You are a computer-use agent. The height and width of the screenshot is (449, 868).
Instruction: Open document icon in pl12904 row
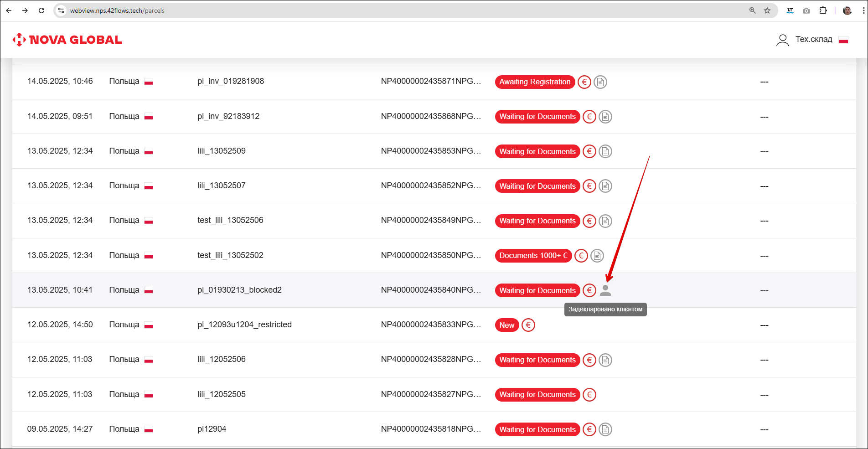point(605,429)
